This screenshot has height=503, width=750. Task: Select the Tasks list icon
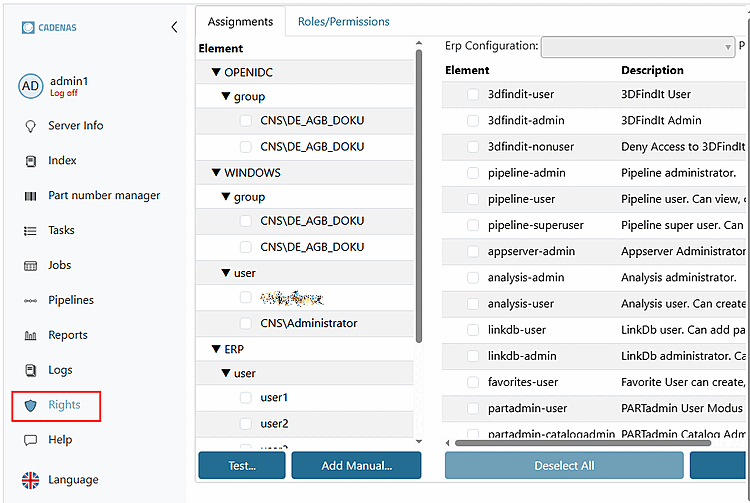pos(30,231)
